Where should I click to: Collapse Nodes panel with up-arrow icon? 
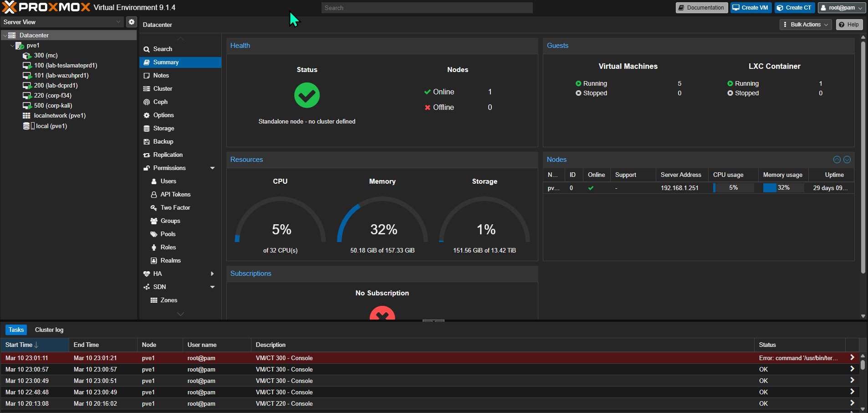(837, 160)
